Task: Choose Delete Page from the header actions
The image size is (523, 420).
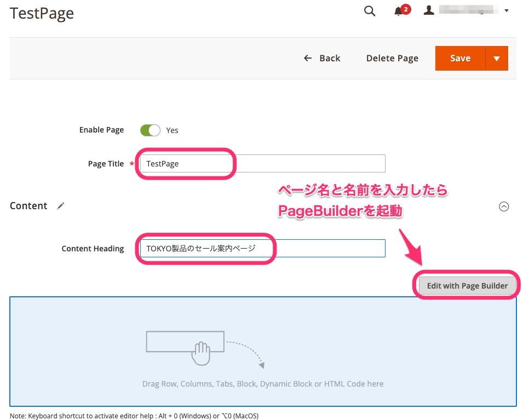Action: tap(392, 57)
